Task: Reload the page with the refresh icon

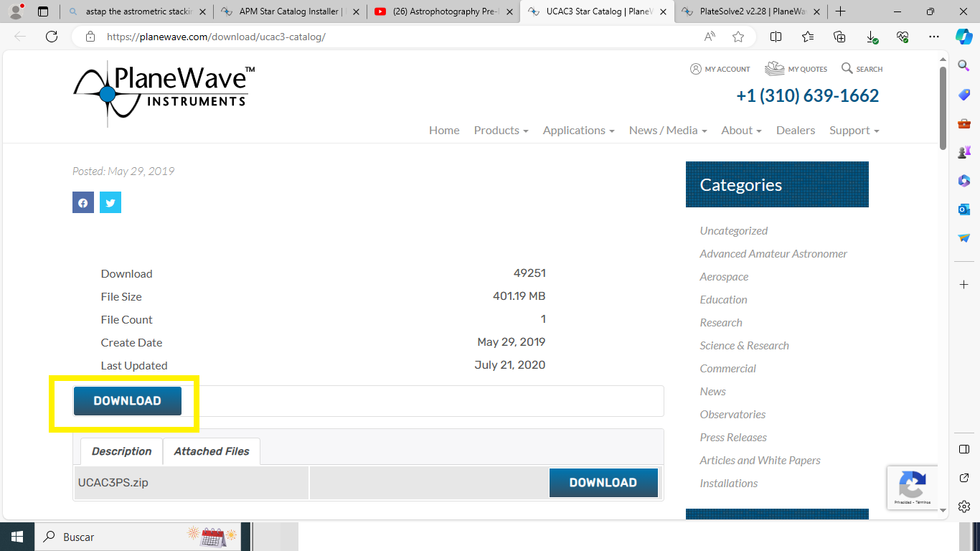Action: [51, 37]
